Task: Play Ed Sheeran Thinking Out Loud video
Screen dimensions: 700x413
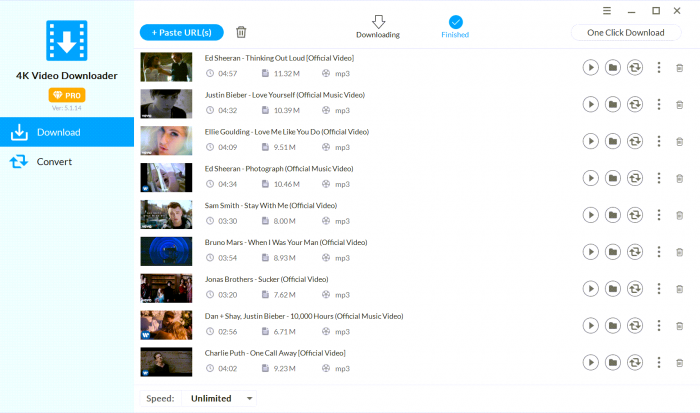Action: [590, 67]
